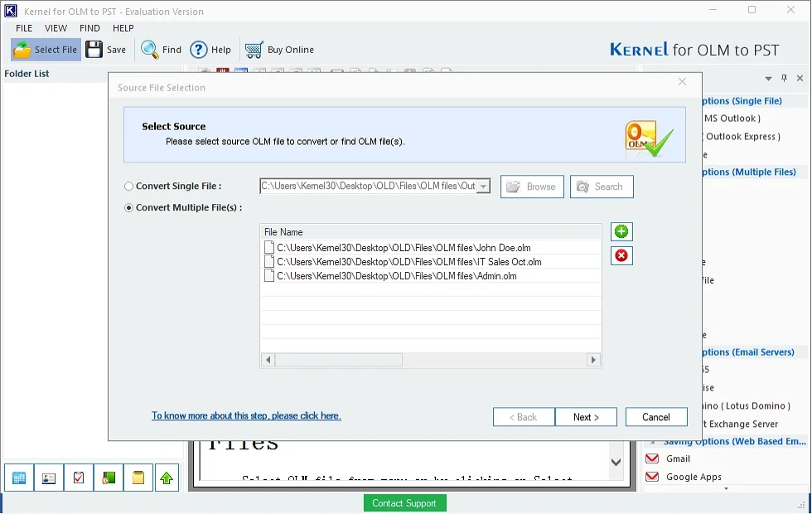
Task: Click the single file path input field
Action: coord(368,186)
